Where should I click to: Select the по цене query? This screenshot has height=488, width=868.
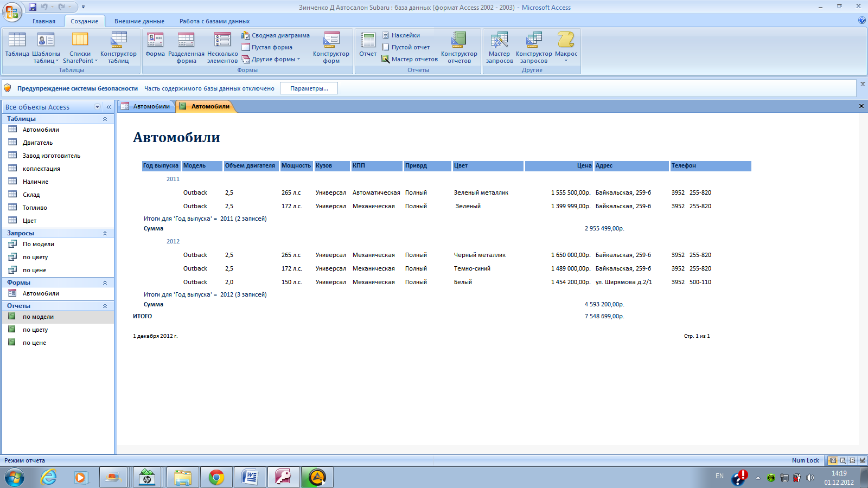pos(58,270)
